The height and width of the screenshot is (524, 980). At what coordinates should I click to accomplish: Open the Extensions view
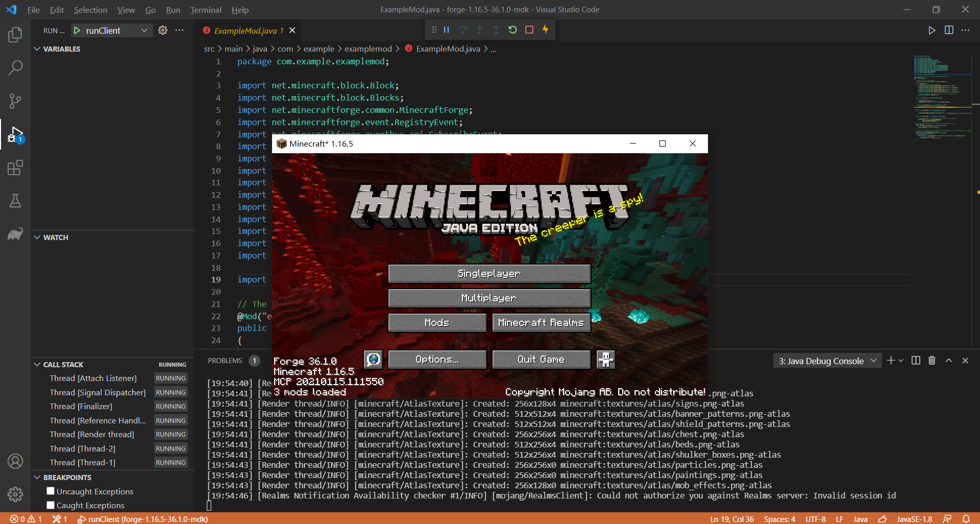click(15, 168)
